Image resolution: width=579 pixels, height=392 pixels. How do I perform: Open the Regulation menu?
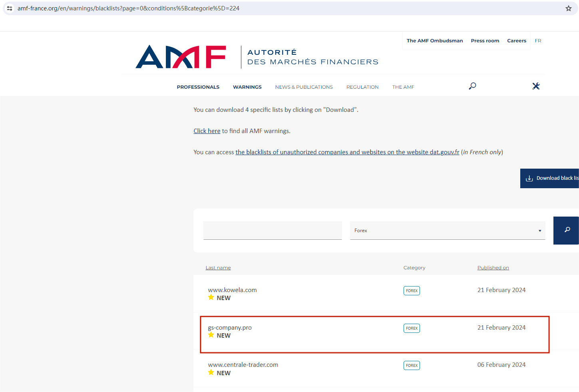pos(362,87)
